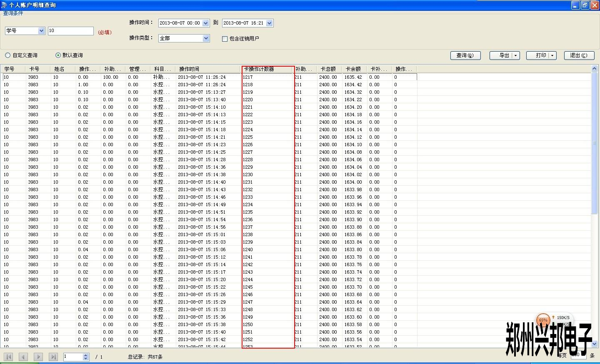Select the 默认查询 radio button
The image size is (600, 364).
coord(58,55)
